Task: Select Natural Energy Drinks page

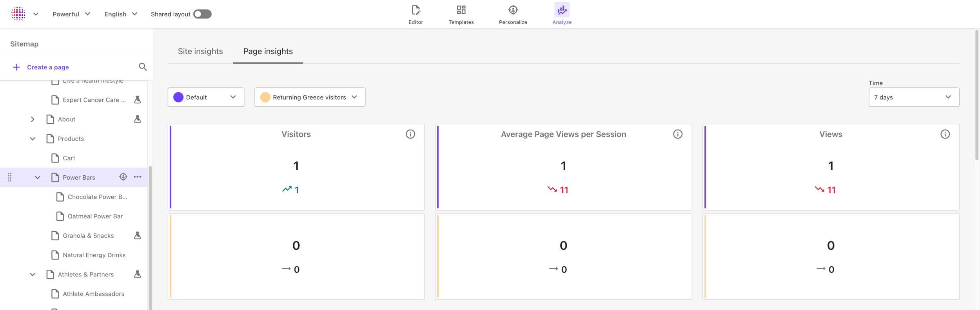Action: coord(94,255)
